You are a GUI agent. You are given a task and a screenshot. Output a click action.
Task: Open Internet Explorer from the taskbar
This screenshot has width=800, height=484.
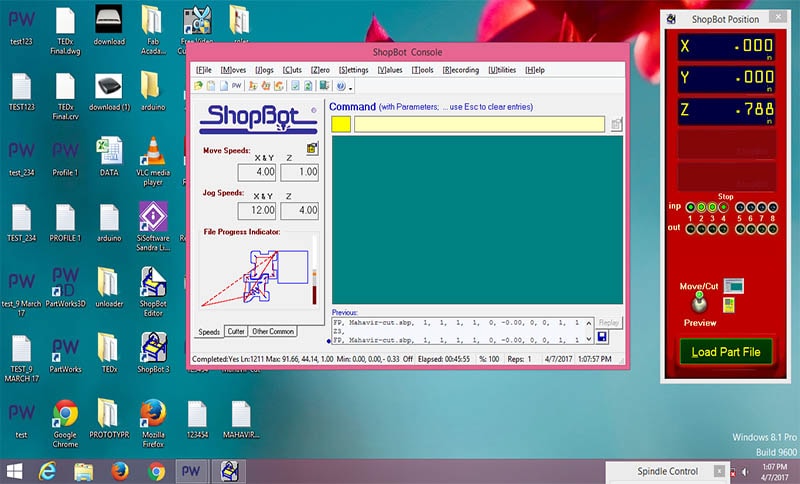pos(47,471)
